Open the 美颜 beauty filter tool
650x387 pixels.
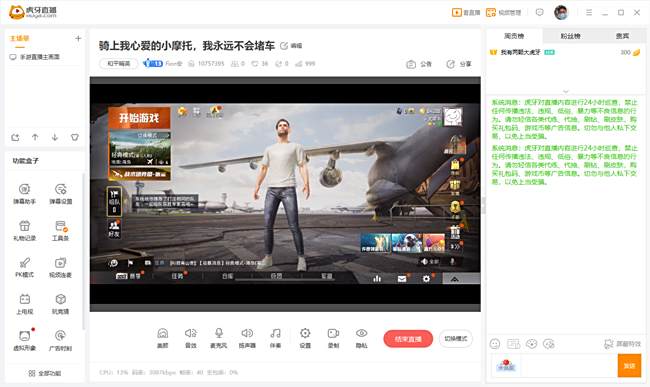162,338
